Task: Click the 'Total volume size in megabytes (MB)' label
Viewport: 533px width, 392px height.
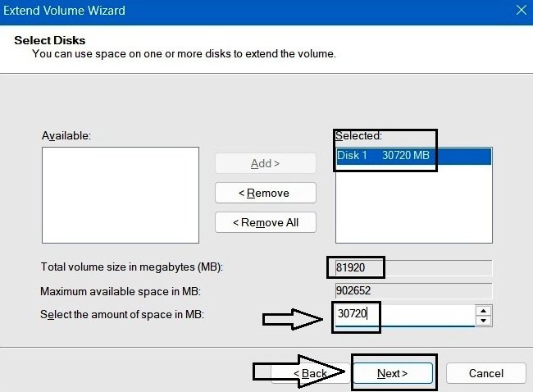Action: 132,267
